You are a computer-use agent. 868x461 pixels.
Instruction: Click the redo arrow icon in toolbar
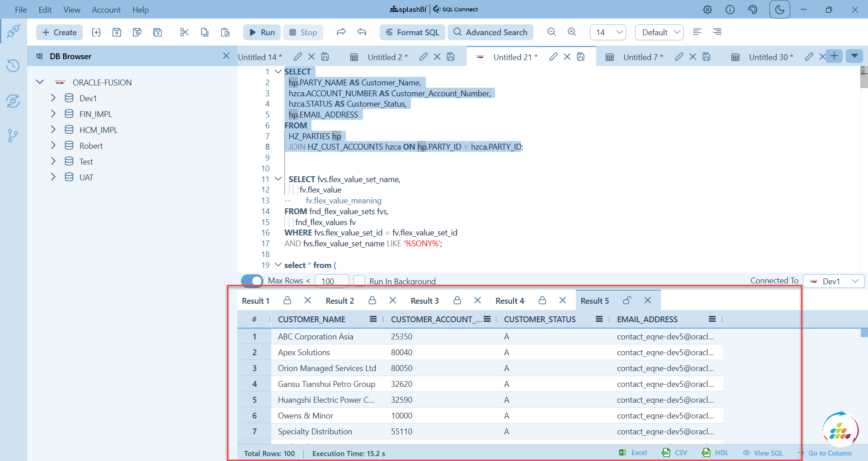(x=341, y=32)
